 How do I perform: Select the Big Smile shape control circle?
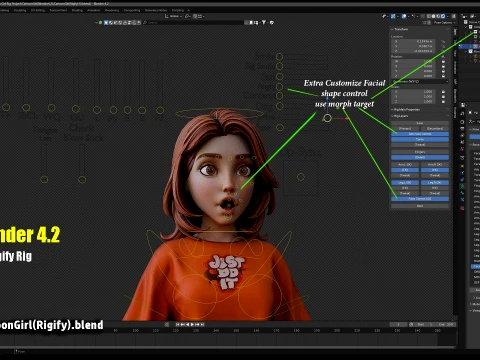pyautogui.click(x=279, y=66)
